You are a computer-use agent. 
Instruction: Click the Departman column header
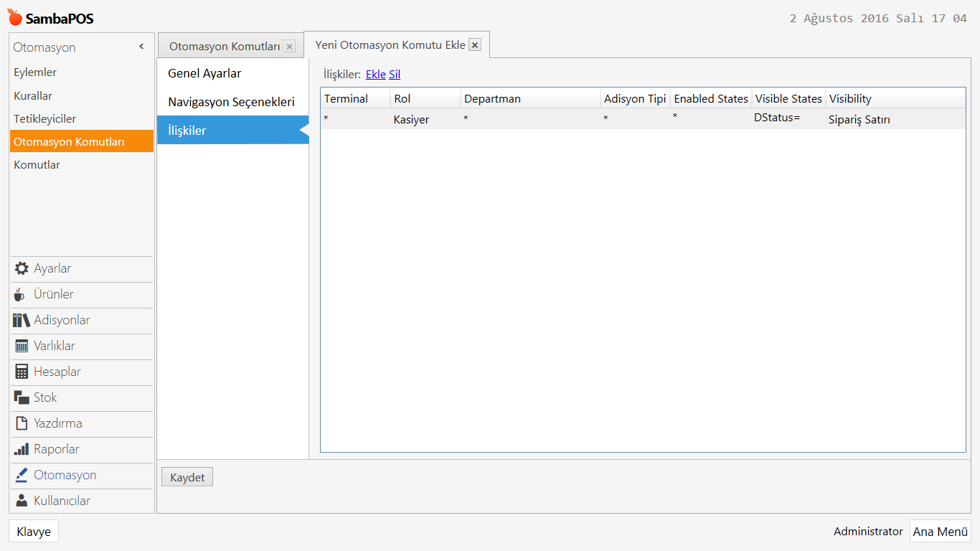(531, 99)
